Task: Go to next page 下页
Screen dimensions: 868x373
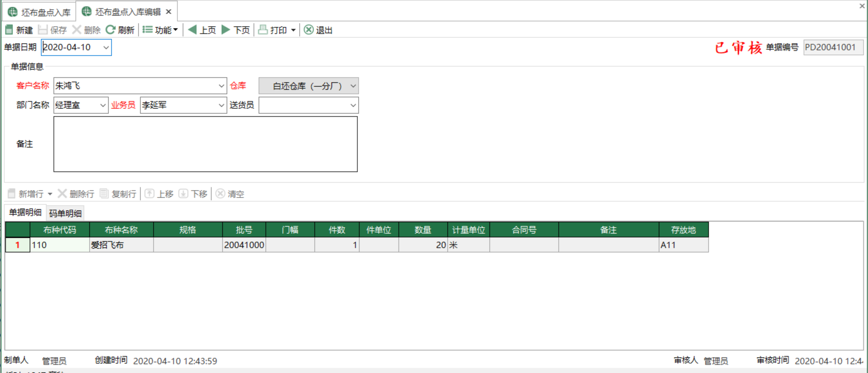Action: pyautogui.click(x=235, y=30)
